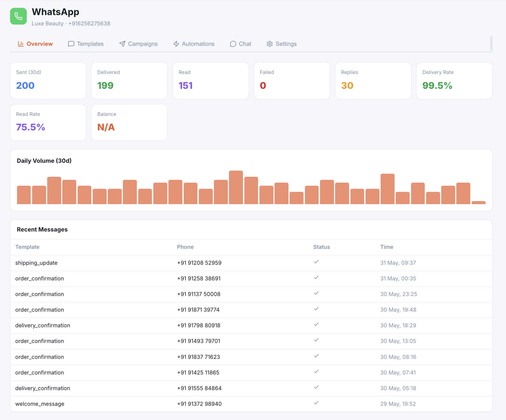
Task: Click the Time column header
Action: coord(387,247)
